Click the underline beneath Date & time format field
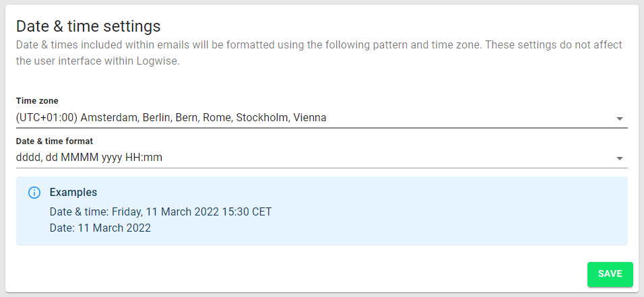 pyautogui.click(x=321, y=168)
